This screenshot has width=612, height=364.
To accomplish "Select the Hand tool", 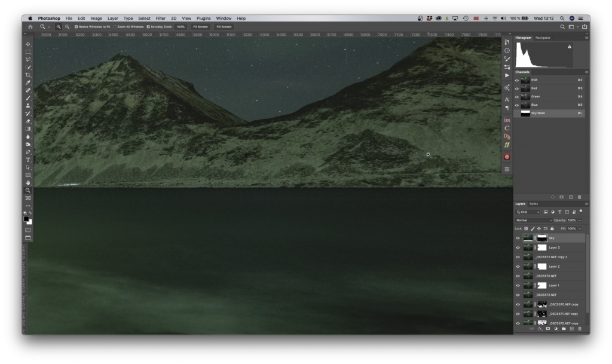I will coord(28,182).
